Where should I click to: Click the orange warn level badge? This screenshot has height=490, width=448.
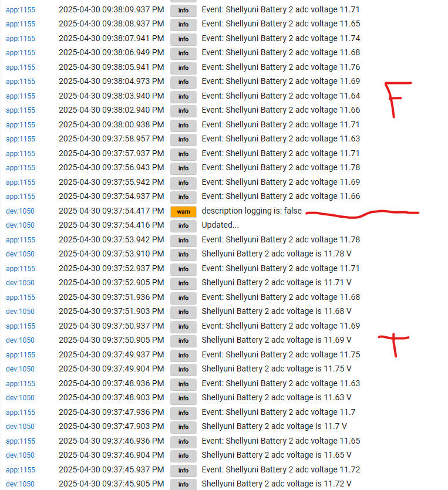pos(183,212)
